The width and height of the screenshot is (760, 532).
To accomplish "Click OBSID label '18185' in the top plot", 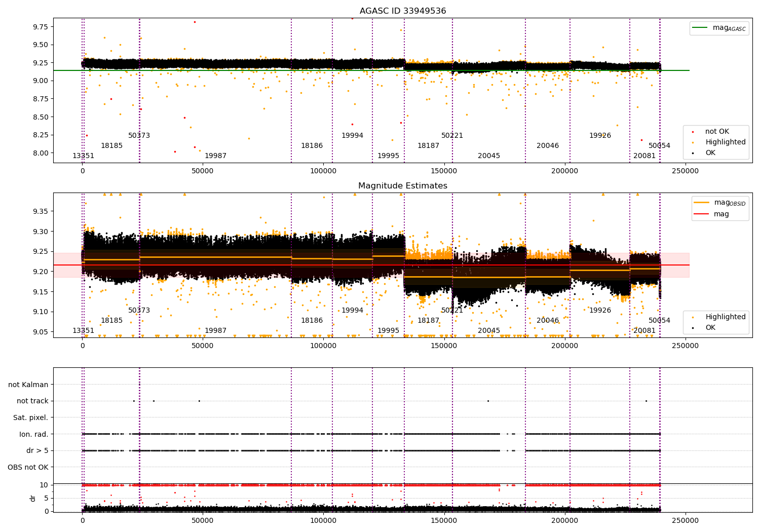I will [112, 146].
